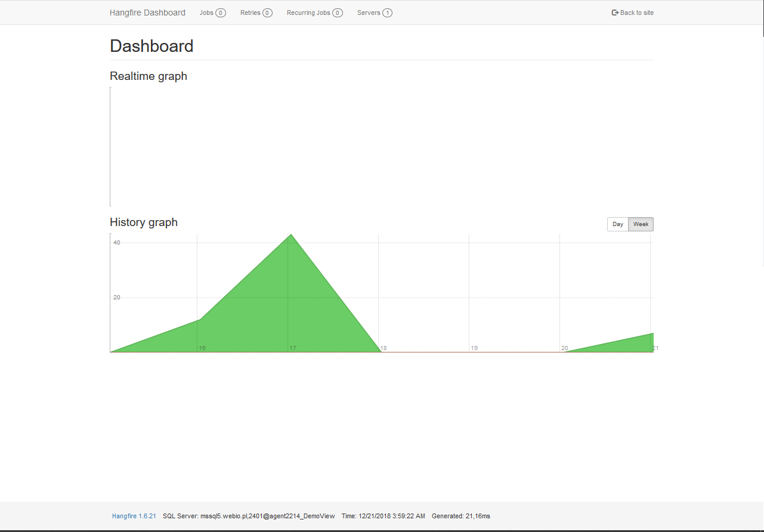Image resolution: width=764 pixels, height=532 pixels.
Task: Click the Back to site exit icon
Action: (x=615, y=13)
